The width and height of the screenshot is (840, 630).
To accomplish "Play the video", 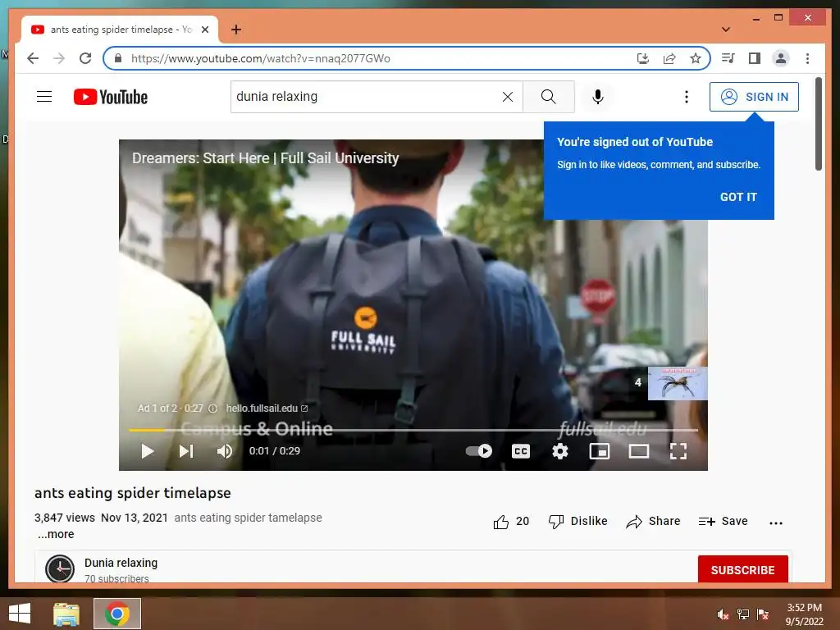I will pyautogui.click(x=148, y=451).
